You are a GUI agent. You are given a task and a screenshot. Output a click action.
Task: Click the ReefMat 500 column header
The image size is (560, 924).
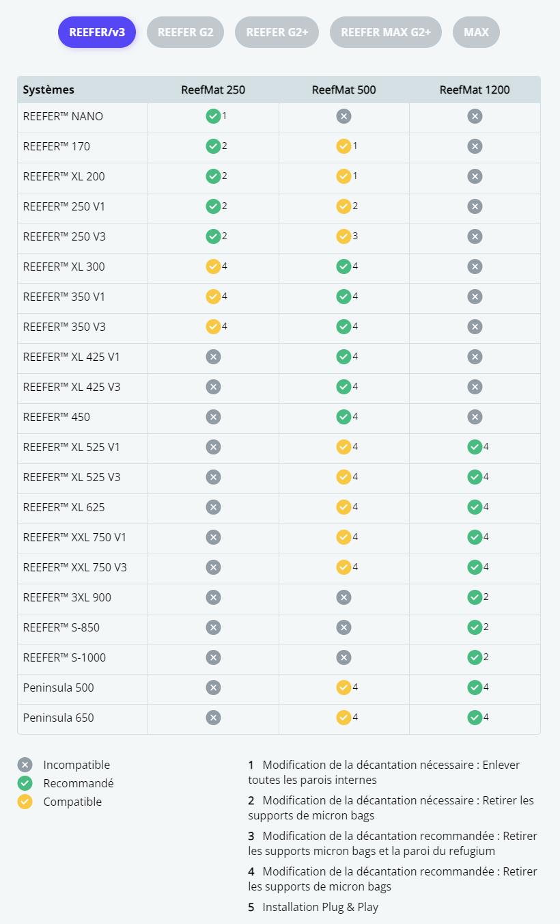344,90
